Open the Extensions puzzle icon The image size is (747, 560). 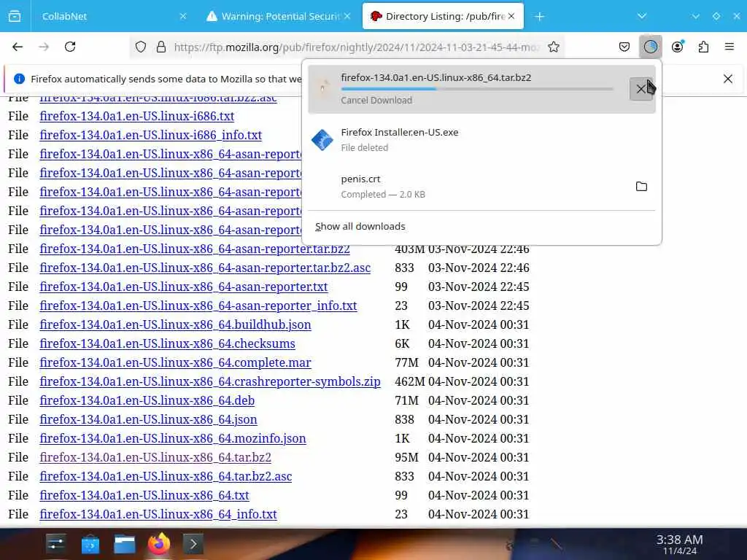point(703,47)
